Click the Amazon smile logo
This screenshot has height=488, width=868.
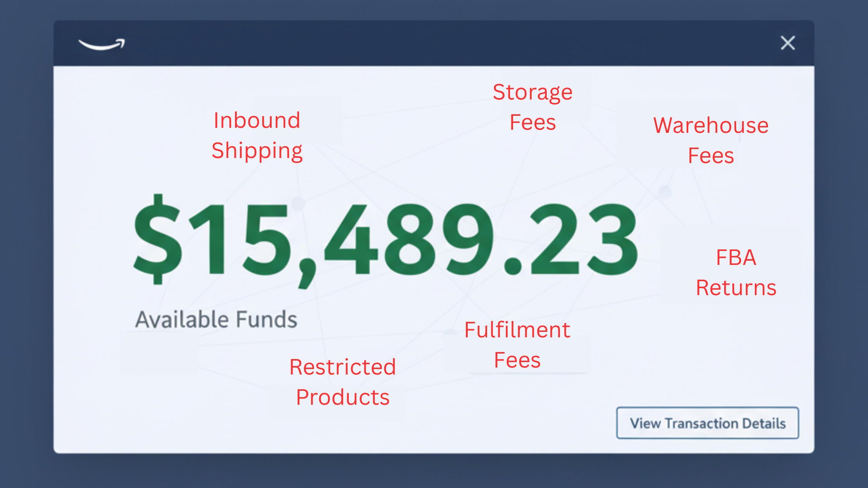(x=102, y=44)
